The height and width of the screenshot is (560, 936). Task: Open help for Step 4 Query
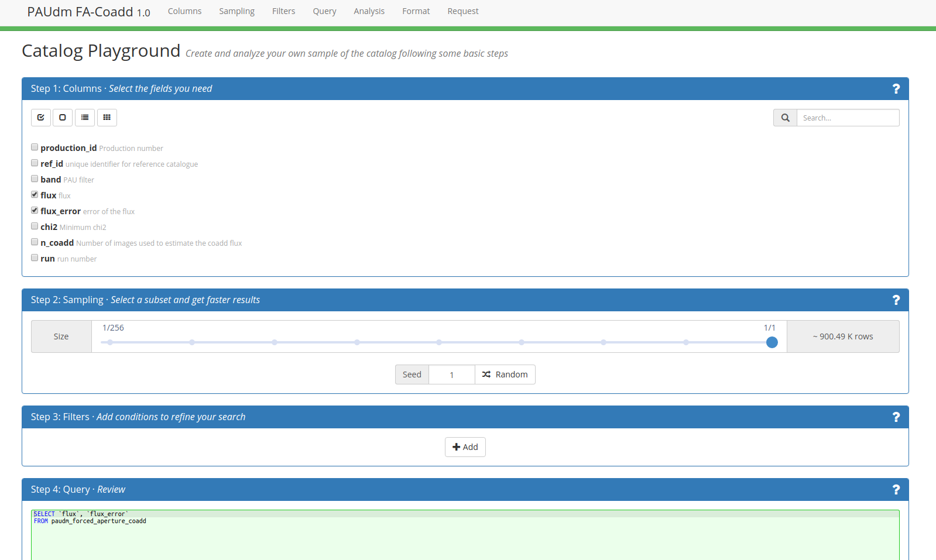tap(896, 490)
